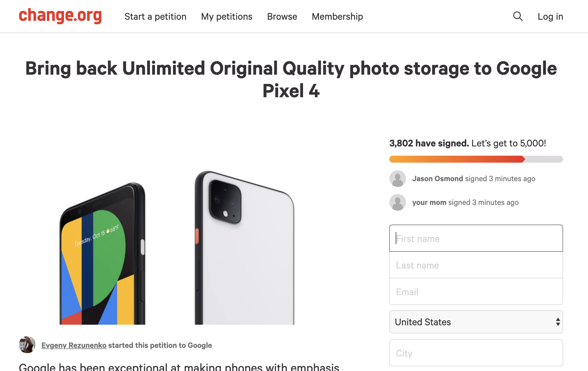The image size is (588, 371).
Task: Click Jason Osmond's avatar icon
Action: [x=397, y=179]
